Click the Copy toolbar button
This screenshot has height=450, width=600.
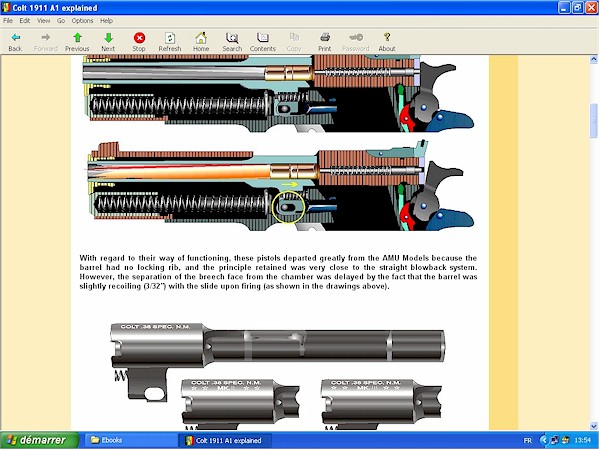tap(294, 42)
